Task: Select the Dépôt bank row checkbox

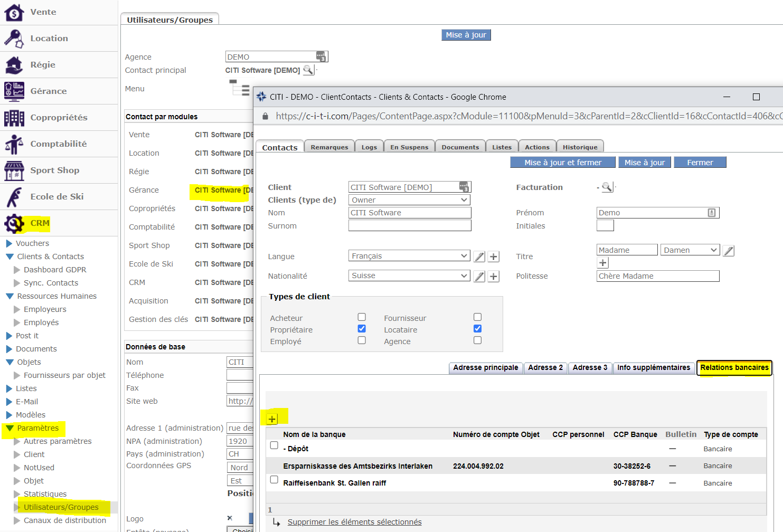Action: pyautogui.click(x=274, y=445)
